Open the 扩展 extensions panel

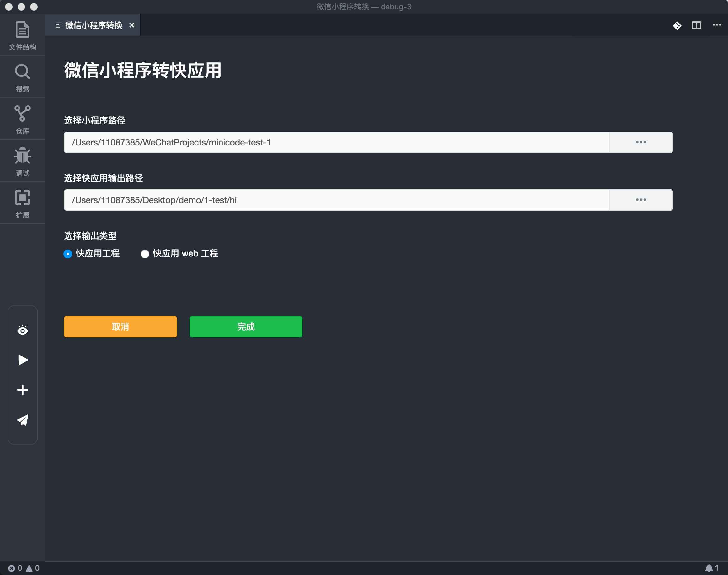(x=23, y=204)
